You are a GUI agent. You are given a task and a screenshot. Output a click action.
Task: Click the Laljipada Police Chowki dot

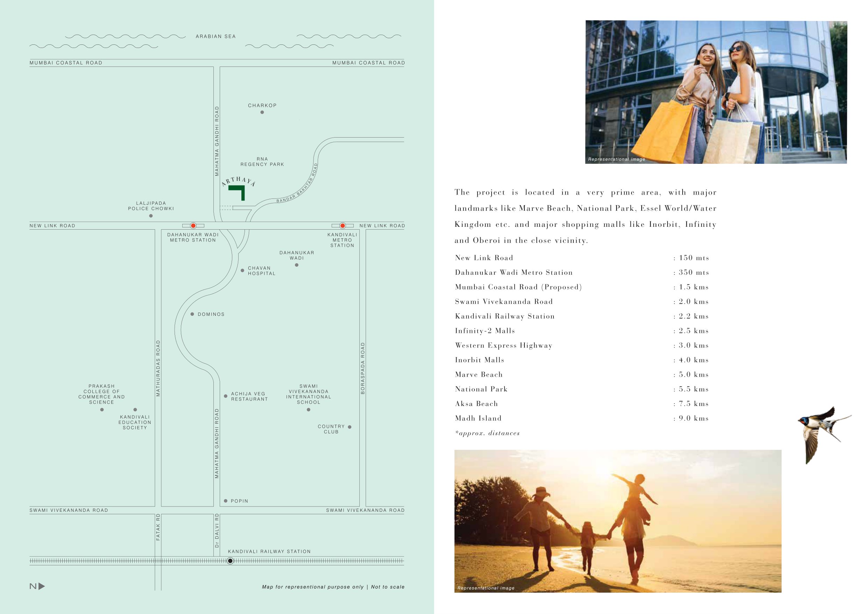coord(151,216)
